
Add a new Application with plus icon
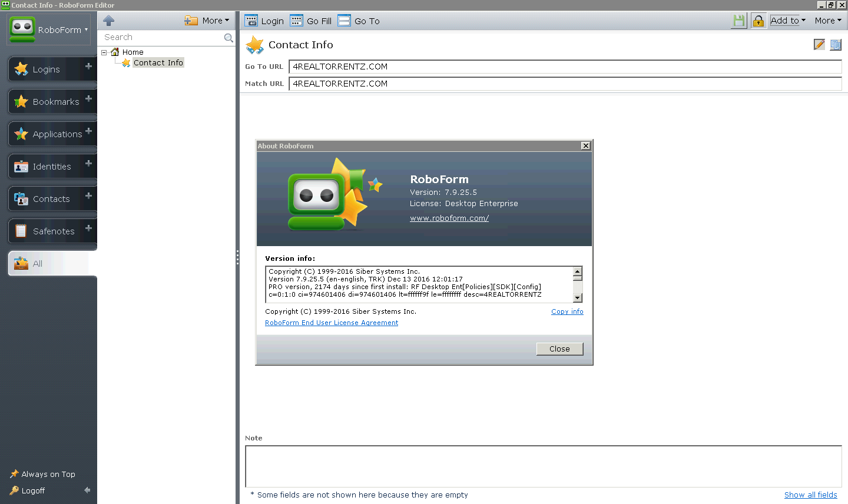(x=89, y=131)
